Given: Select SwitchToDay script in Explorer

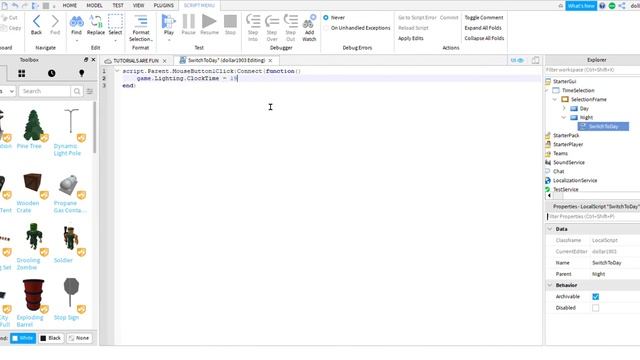Looking at the screenshot, I should tap(603, 127).
